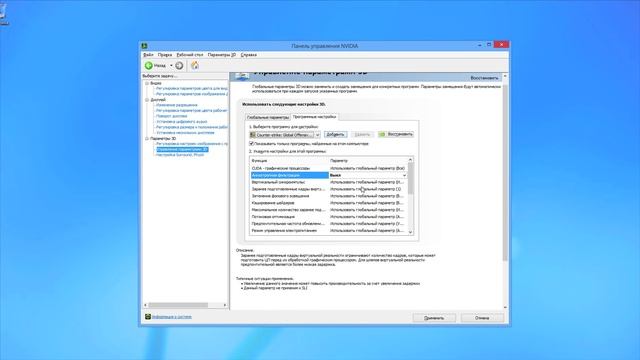Click the task tree horizontal scrollbar thumb

pos(178,305)
